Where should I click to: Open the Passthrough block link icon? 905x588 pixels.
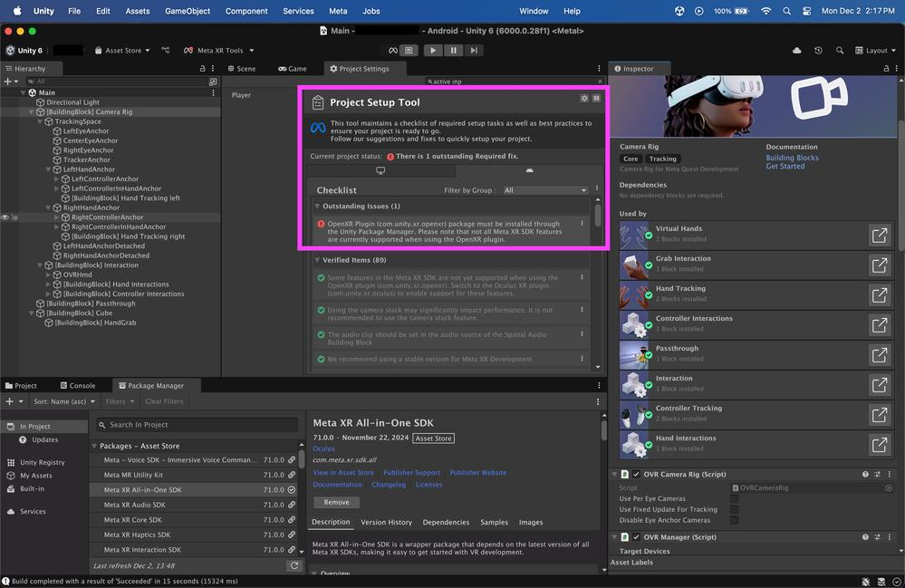tap(879, 355)
